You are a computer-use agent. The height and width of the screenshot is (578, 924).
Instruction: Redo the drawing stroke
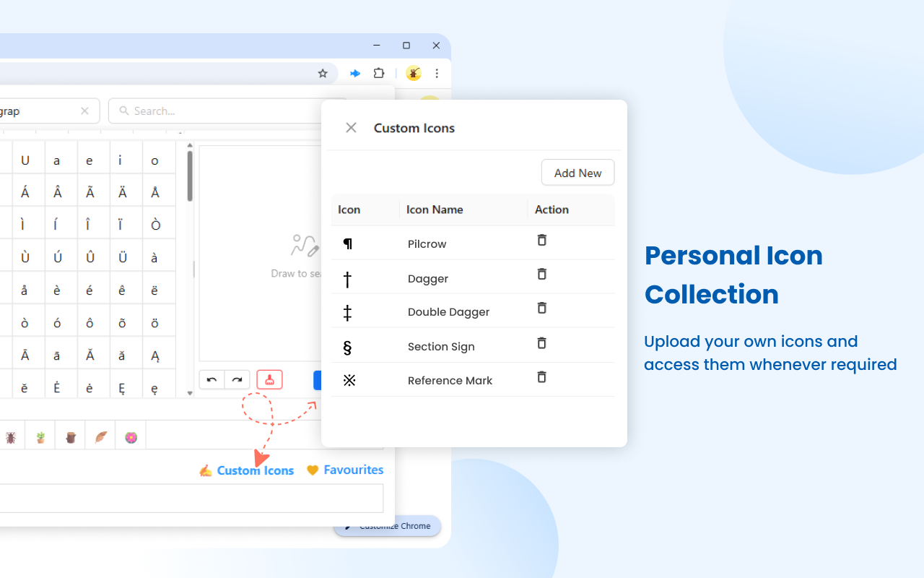tap(237, 379)
